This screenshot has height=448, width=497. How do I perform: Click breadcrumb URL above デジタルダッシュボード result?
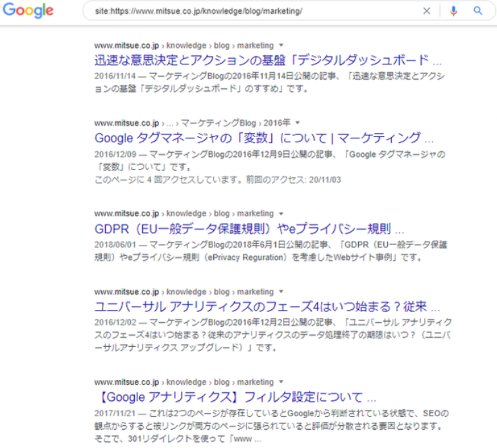point(184,45)
